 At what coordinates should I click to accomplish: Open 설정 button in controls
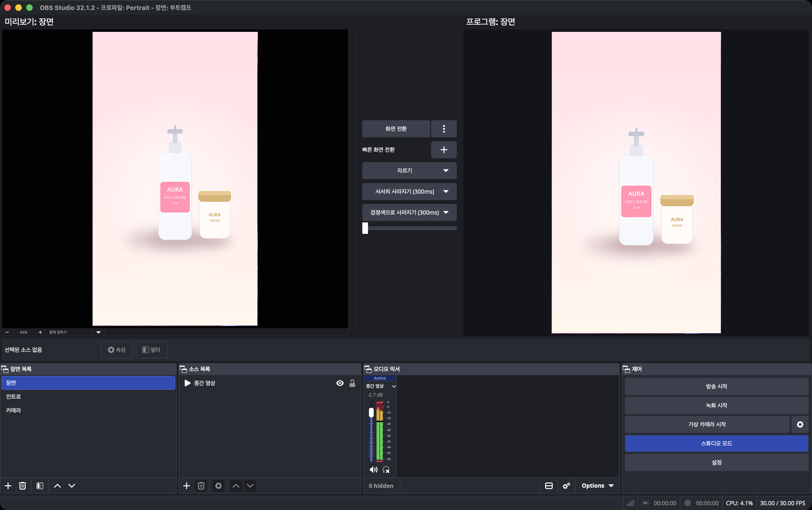click(x=716, y=462)
